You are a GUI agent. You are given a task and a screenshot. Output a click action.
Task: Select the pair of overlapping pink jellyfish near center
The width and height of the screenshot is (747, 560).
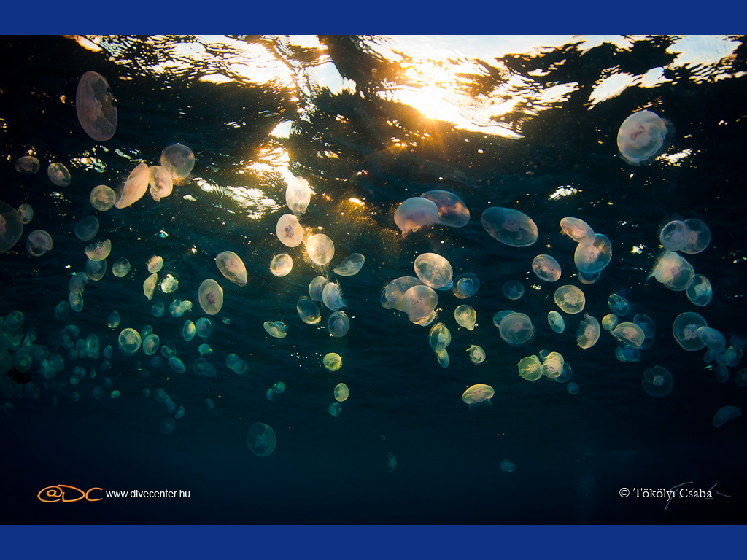tap(432, 210)
